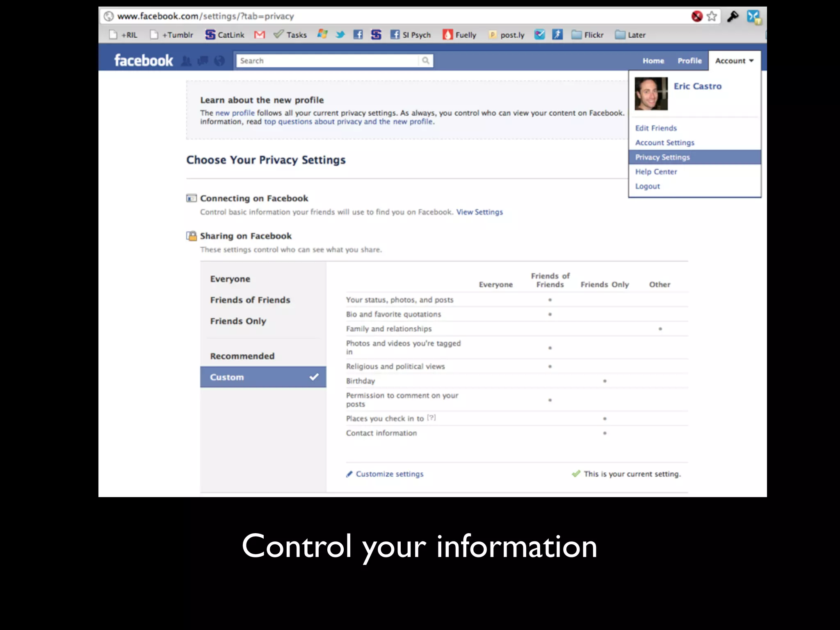Go to Profile in Facebook header
840x630 pixels.
(x=689, y=61)
